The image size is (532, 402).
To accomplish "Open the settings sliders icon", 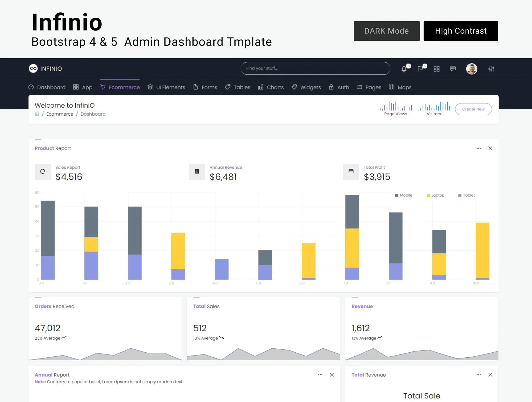I will click(491, 69).
